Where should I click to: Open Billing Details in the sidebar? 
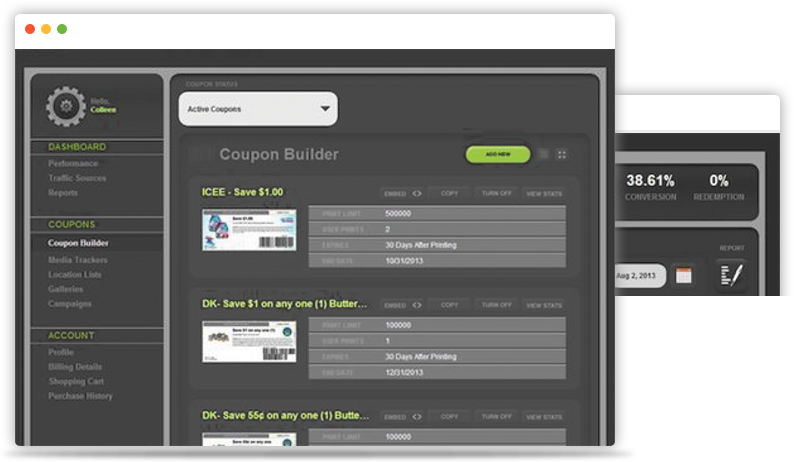pos(75,367)
